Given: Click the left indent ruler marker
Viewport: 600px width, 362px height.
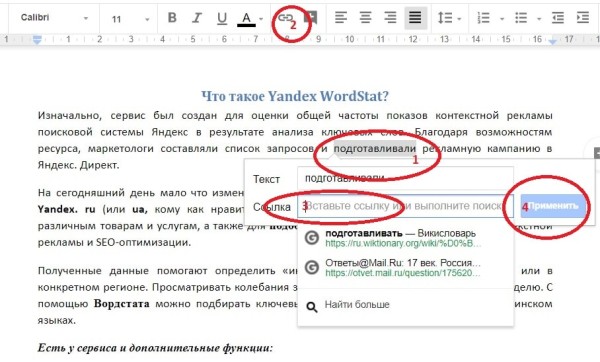Looking at the screenshot, I should coord(37,39).
